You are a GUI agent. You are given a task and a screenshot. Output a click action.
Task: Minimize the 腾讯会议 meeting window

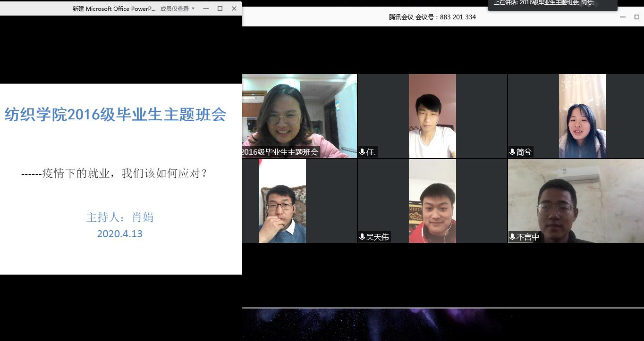[x=623, y=17]
